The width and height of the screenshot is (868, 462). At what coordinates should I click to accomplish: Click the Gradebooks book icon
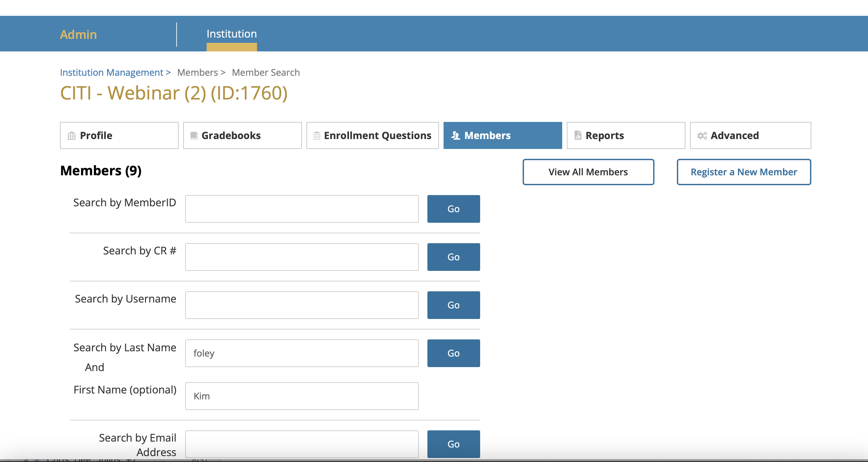point(194,135)
